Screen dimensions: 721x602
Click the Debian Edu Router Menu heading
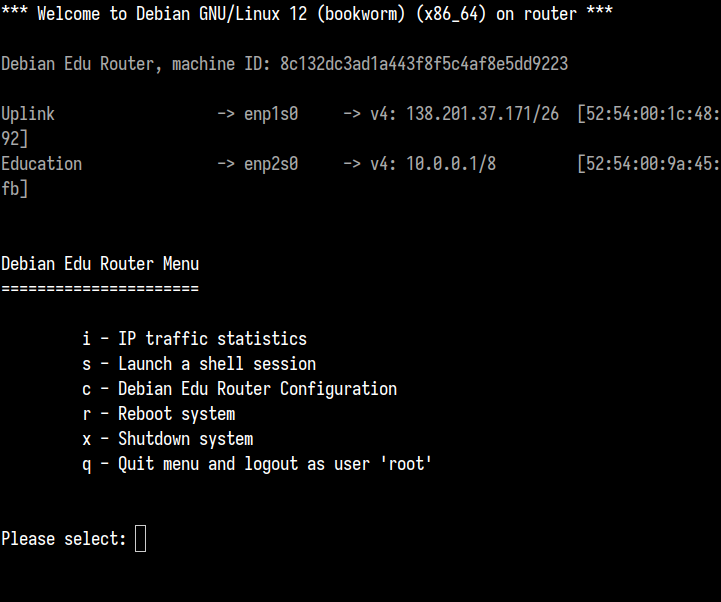tap(100, 264)
